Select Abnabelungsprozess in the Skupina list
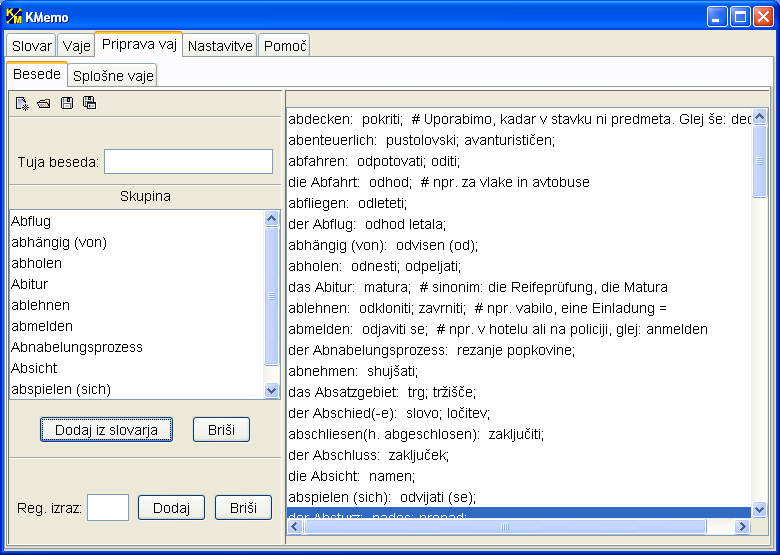780x555 pixels. coord(77,347)
